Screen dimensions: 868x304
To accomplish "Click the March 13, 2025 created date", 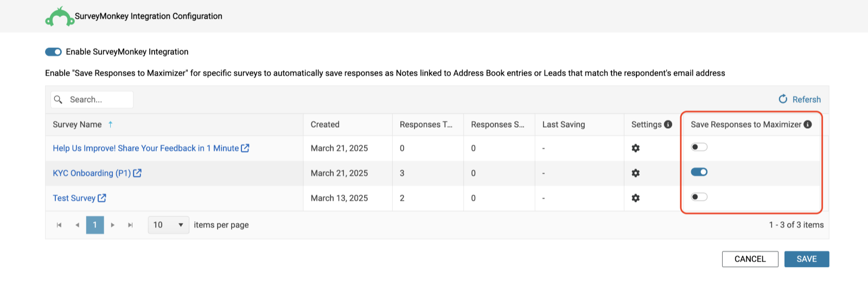I will pos(339,198).
